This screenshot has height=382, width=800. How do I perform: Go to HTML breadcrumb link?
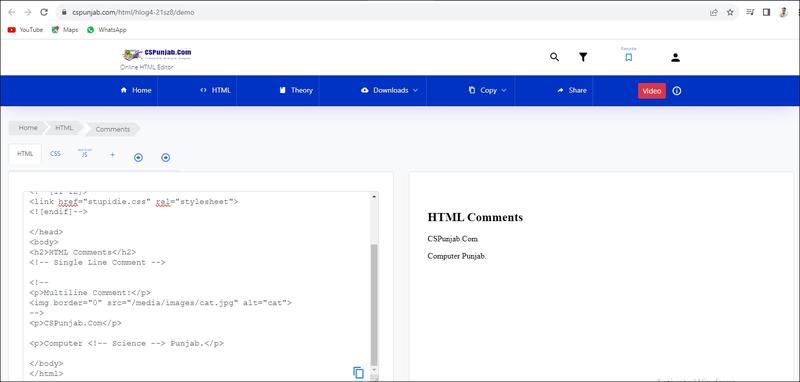click(64, 128)
